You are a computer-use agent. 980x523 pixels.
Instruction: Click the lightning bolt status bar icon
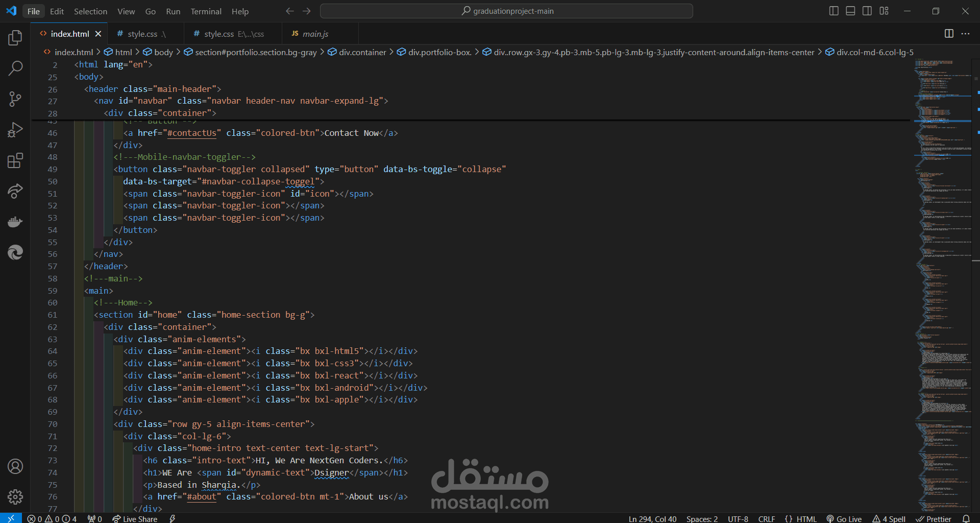coord(173,518)
